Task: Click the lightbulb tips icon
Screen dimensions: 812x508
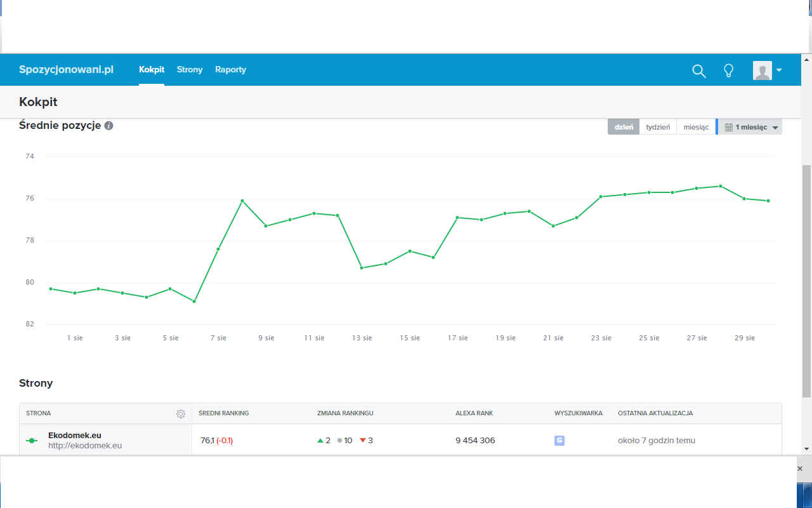Action: pos(729,70)
